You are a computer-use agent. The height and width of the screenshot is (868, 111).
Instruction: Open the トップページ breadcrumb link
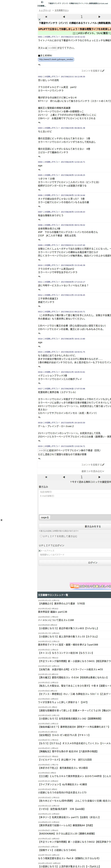tap(45, 10)
